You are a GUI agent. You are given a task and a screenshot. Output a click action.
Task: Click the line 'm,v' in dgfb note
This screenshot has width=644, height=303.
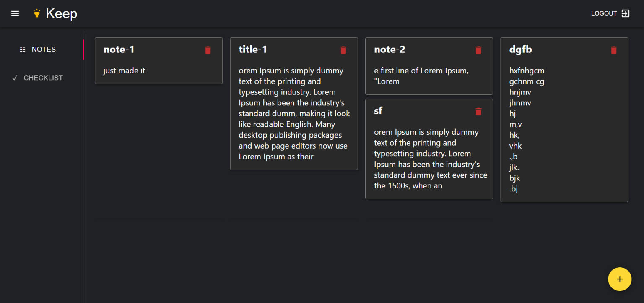pyautogui.click(x=516, y=125)
